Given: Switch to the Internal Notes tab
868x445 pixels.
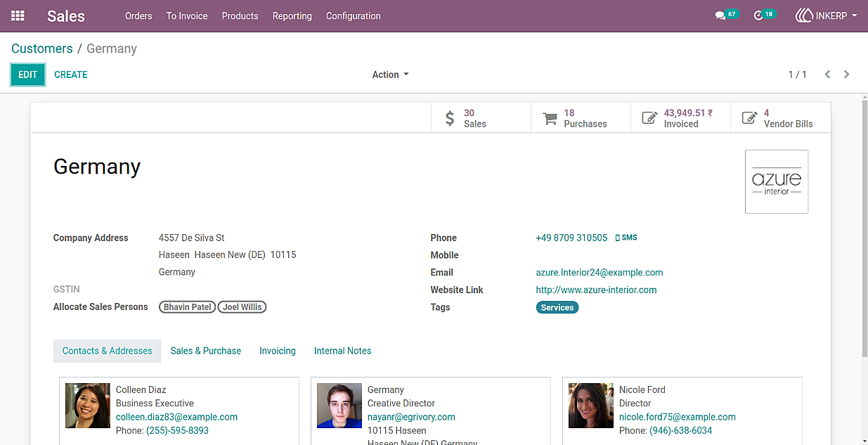Looking at the screenshot, I should pyautogui.click(x=343, y=351).
